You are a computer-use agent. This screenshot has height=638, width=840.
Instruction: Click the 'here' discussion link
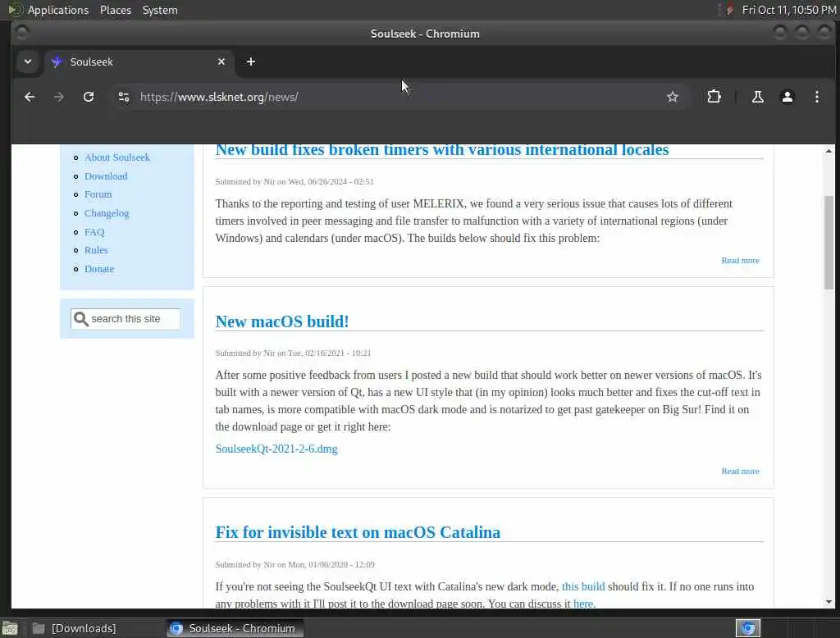(583, 604)
